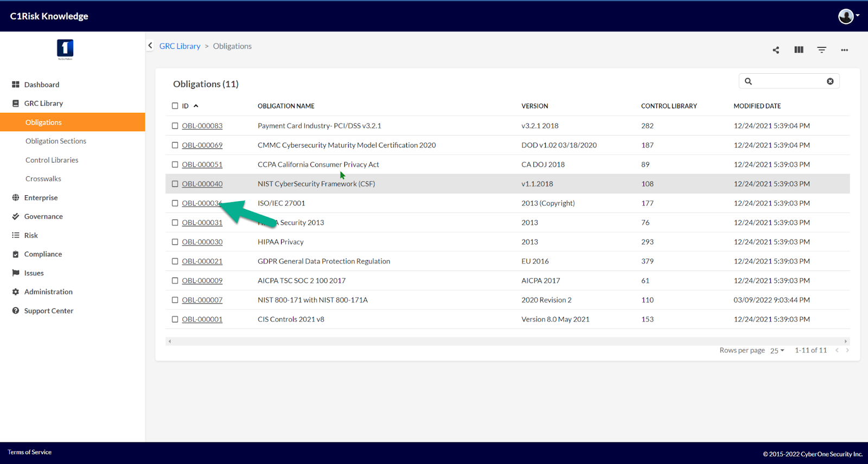Viewport: 868px width, 464px height.
Task: Click the Enterprise globe icon
Action: (x=16, y=198)
